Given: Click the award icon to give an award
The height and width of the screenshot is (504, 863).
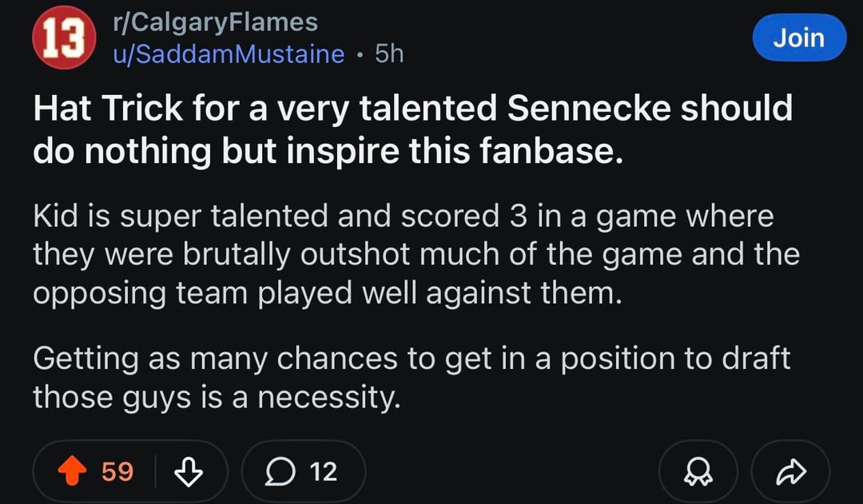Looking at the screenshot, I should click(x=698, y=471).
